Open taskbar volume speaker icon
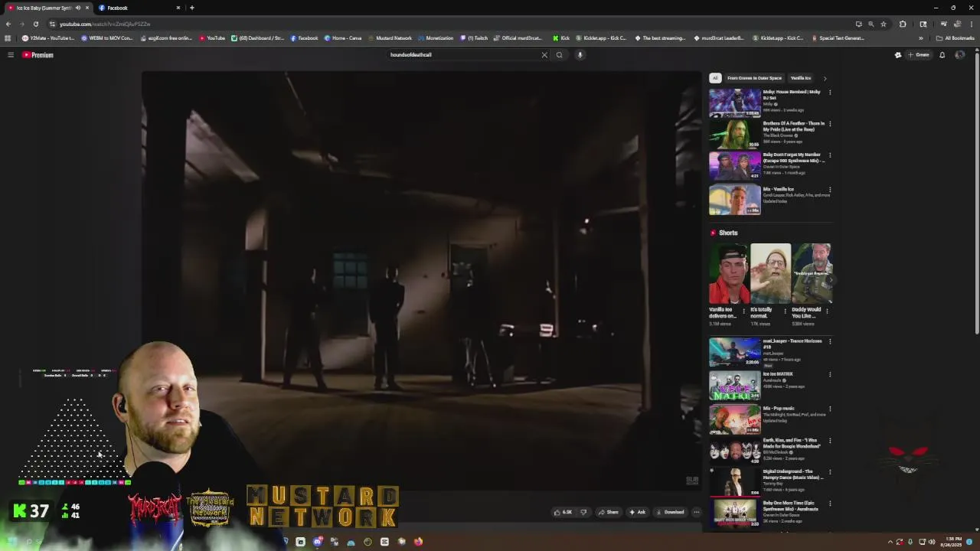The height and width of the screenshot is (551, 980). 932,542
